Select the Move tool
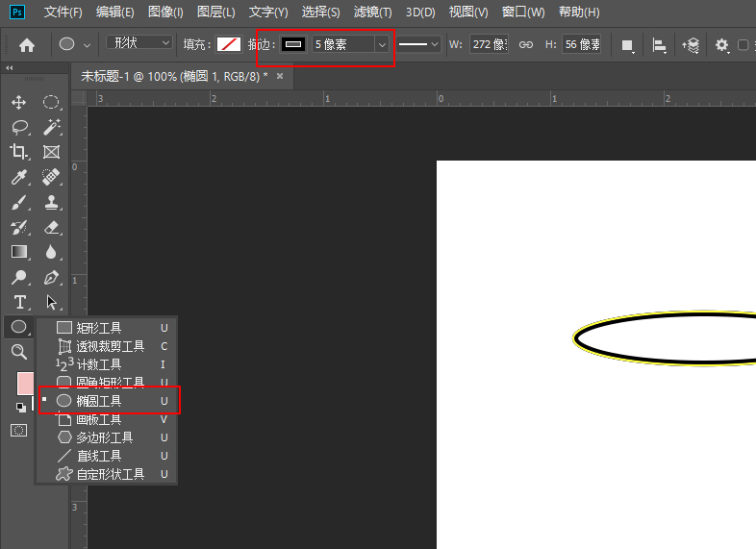 [x=18, y=102]
